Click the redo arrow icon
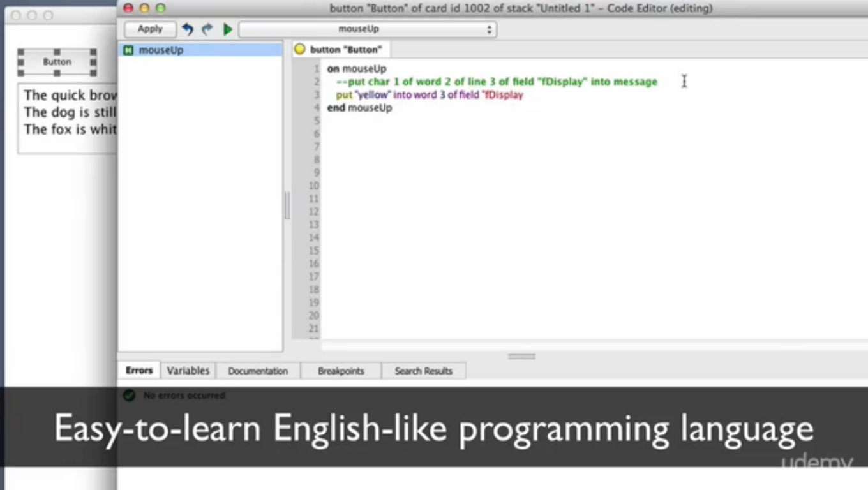Image resolution: width=868 pixels, height=490 pixels. (207, 29)
